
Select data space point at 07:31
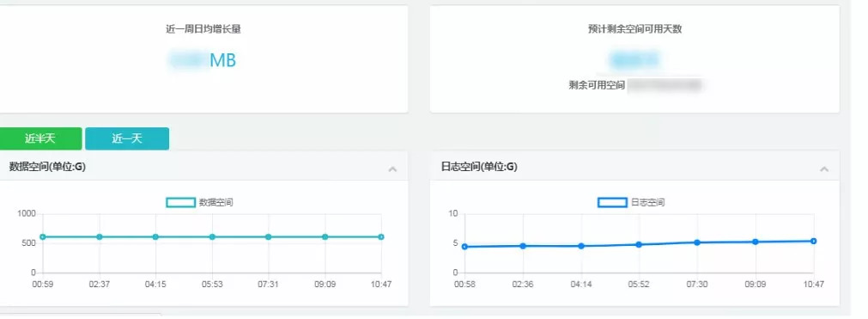269,237
